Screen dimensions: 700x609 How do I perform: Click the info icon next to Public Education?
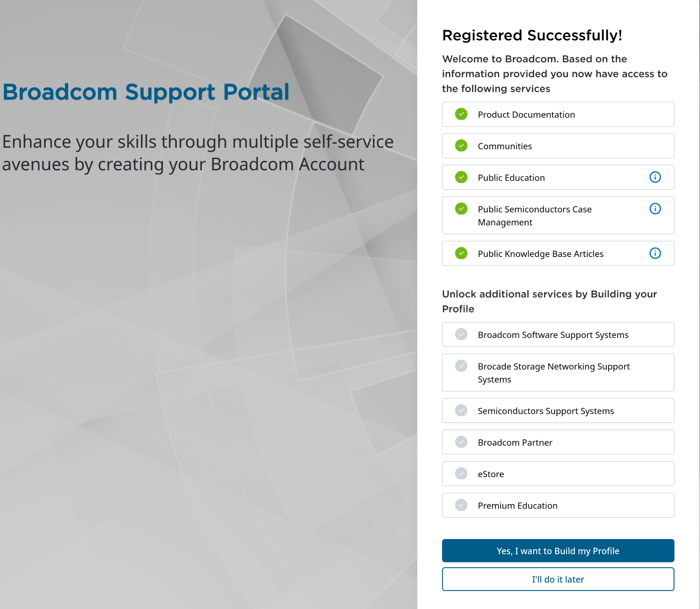click(655, 177)
